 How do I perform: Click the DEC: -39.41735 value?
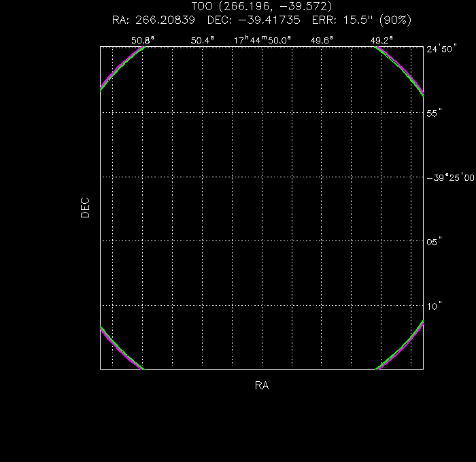(254, 20)
